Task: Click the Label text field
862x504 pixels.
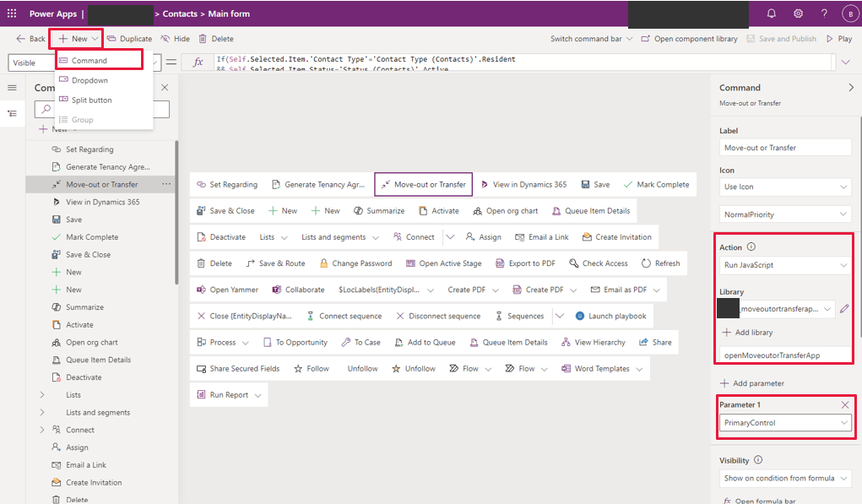Action: [784, 148]
